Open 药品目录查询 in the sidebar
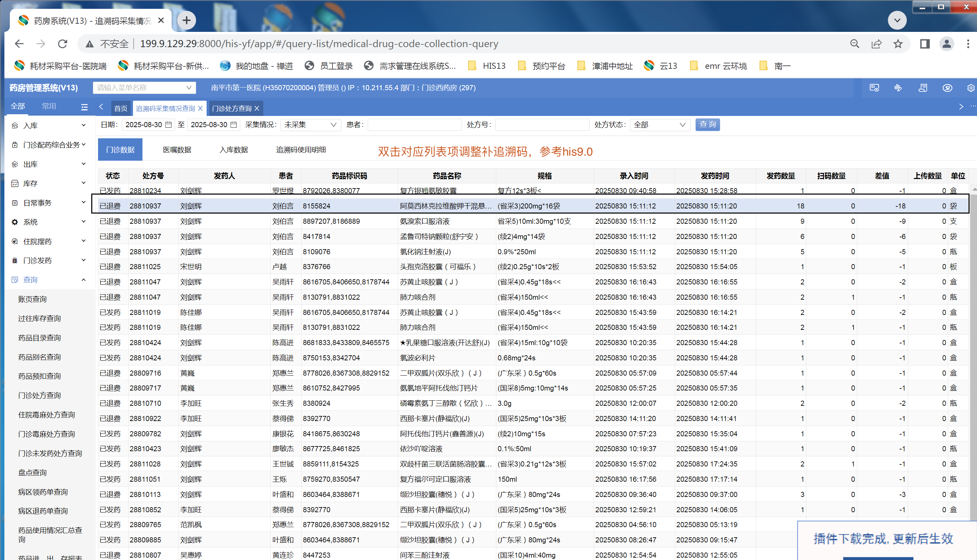This screenshot has width=977, height=560. tap(40, 338)
